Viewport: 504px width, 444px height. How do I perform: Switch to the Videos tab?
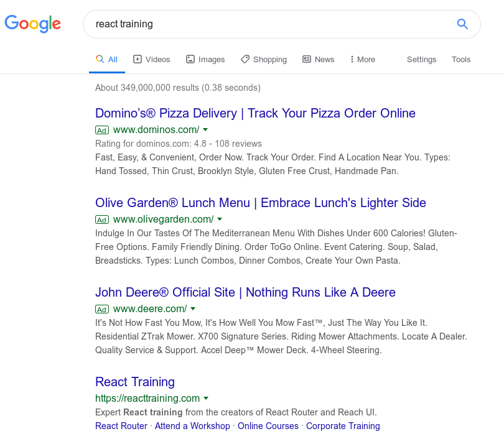(152, 60)
